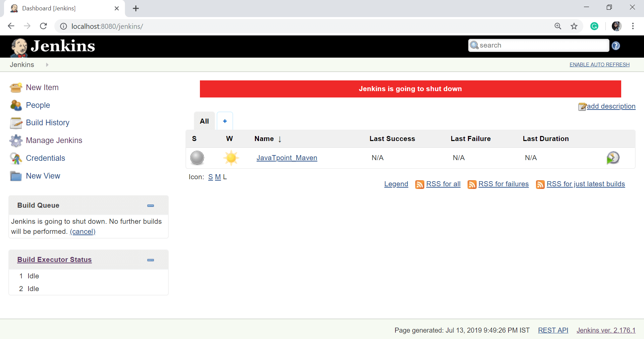
Task: Open the browser zoom magnifier icon
Action: (x=558, y=26)
